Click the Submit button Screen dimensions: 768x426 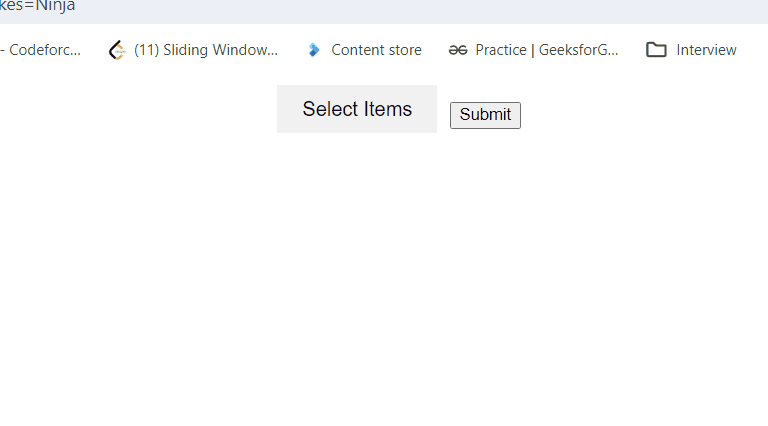485,116
